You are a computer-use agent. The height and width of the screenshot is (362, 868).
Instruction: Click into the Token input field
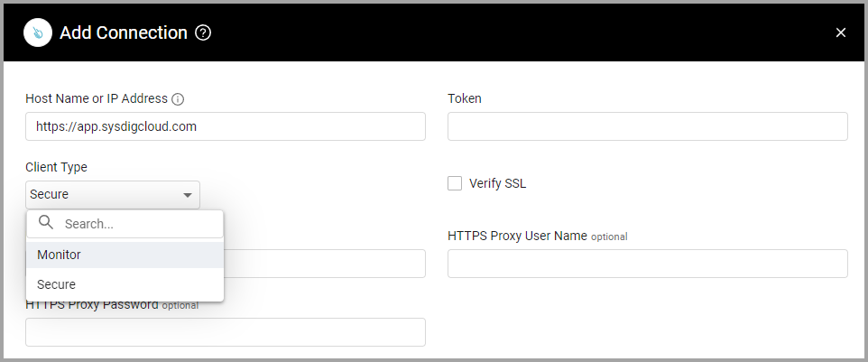(647, 126)
